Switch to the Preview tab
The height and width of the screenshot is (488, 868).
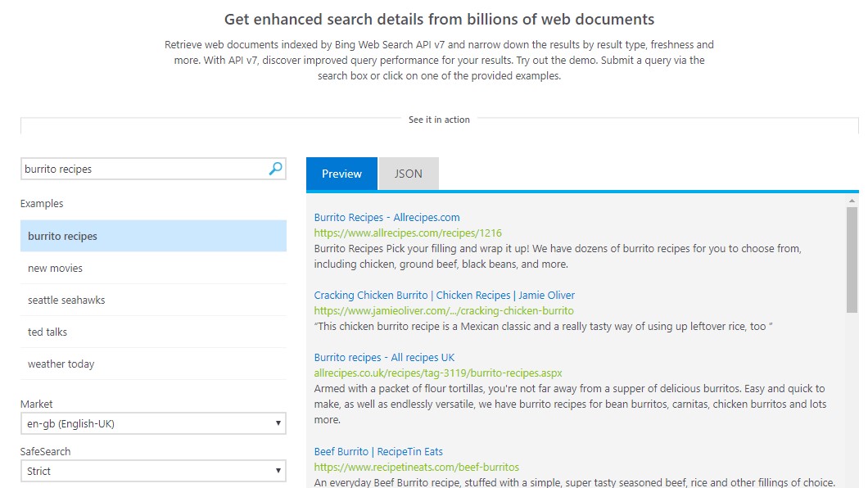341,174
